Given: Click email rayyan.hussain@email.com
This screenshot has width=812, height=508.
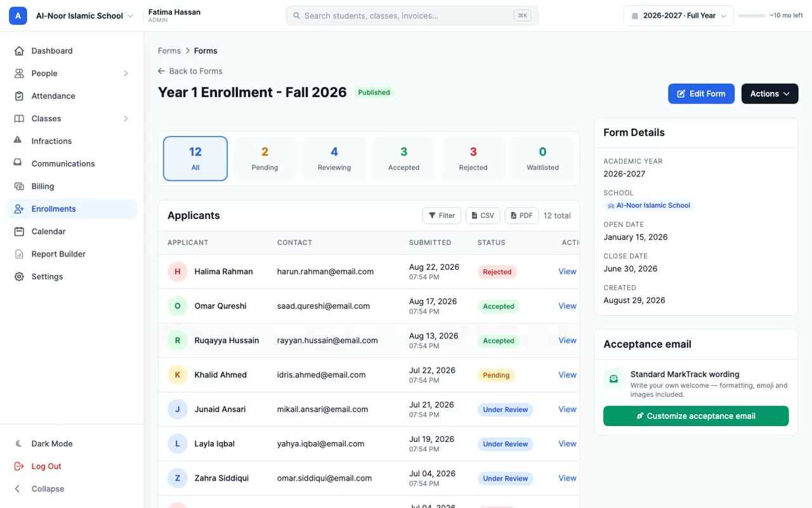Looking at the screenshot, I should tap(327, 340).
